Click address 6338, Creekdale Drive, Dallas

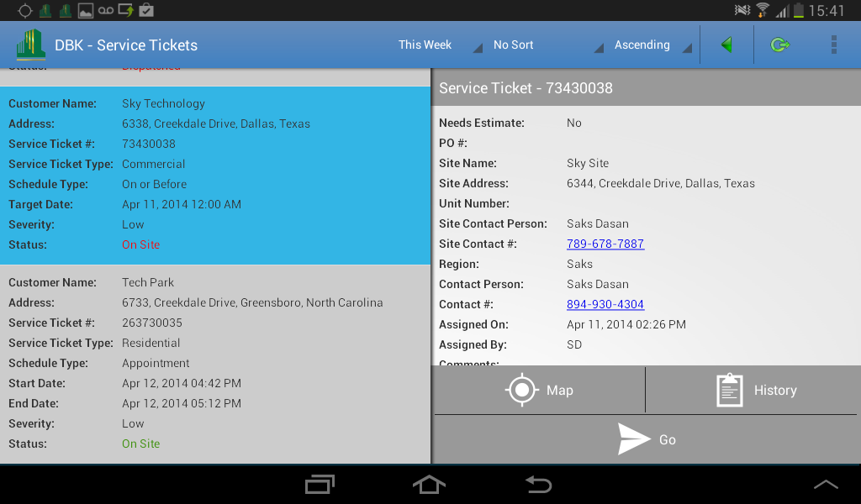point(216,124)
